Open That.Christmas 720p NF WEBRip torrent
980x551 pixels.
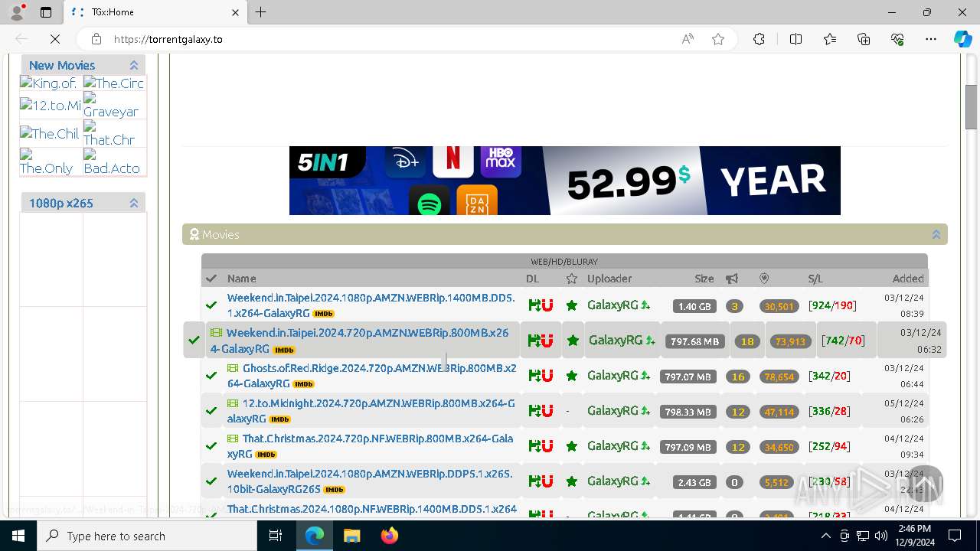[370, 446]
